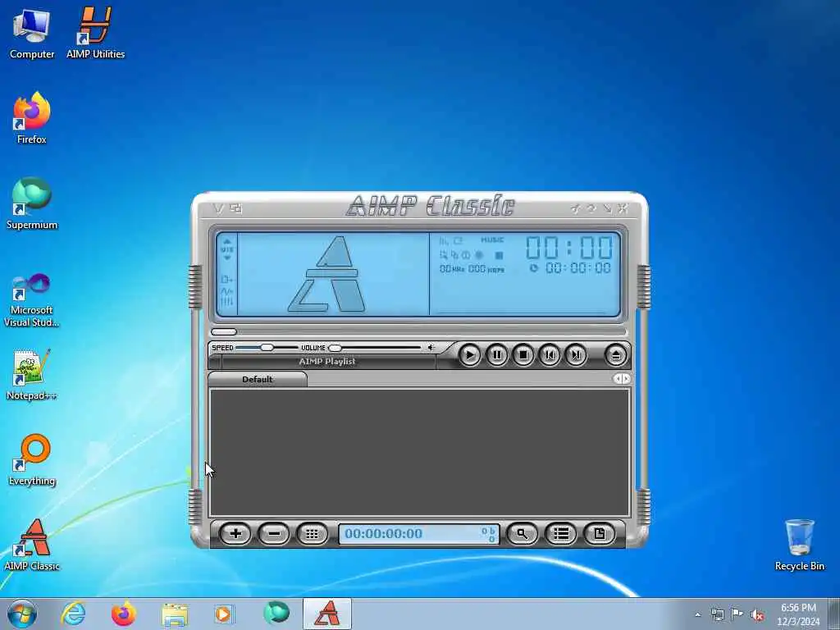Image resolution: width=840 pixels, height=630 pixels.
Task: Select the Notepad++ desktop shortcut
Action: tap(32, 374)
